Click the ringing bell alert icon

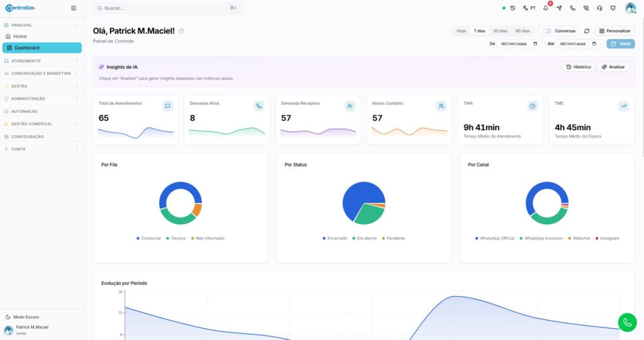613,8
